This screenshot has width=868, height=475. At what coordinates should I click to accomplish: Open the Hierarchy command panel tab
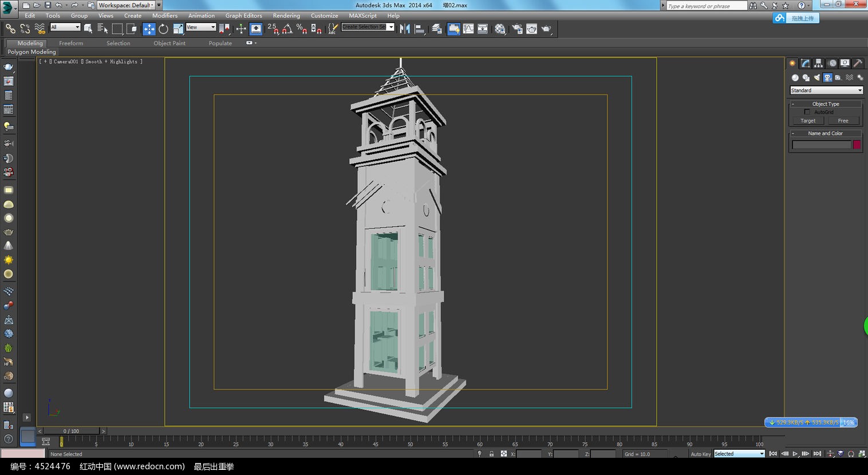819,64
